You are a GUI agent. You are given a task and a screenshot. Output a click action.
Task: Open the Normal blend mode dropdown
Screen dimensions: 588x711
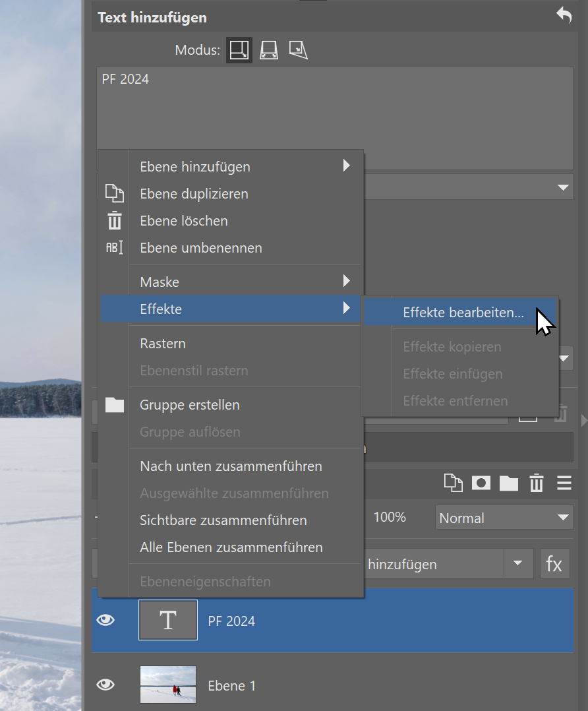coord(504,518)
